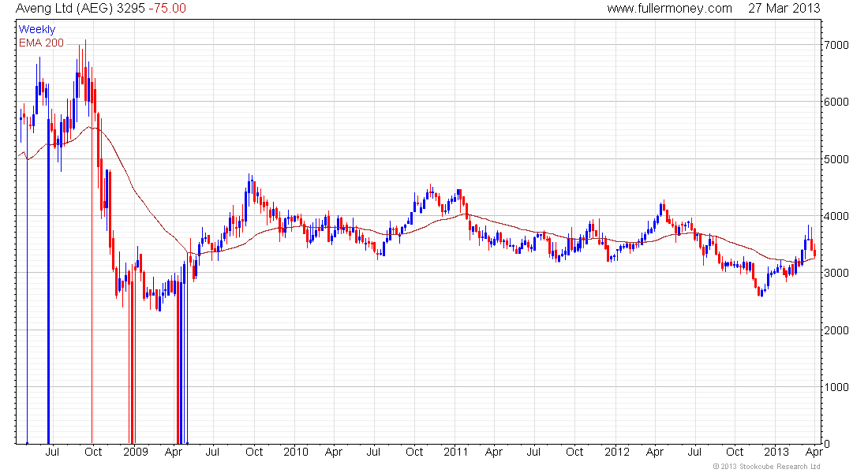This screenshot has height=473, width=868.
Task: Click the last price value '3295'
Action: [131, 9]
